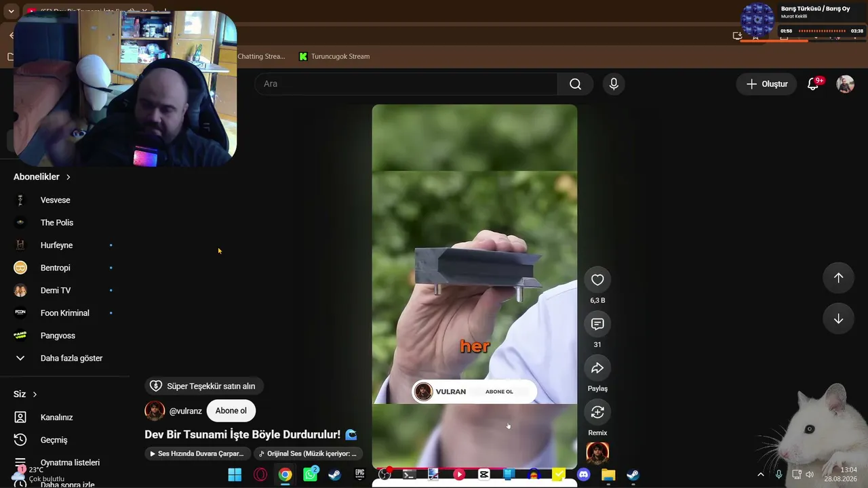Go to next Short with down arrow
The height and width of the screenshot is (488, 868).
point(838,319)
